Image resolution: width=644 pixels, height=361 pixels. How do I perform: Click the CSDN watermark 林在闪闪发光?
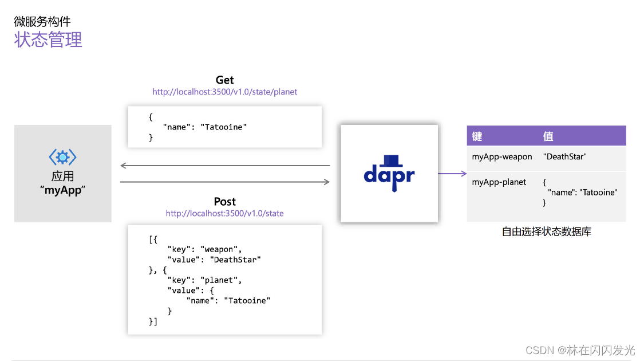pos(579,350)
